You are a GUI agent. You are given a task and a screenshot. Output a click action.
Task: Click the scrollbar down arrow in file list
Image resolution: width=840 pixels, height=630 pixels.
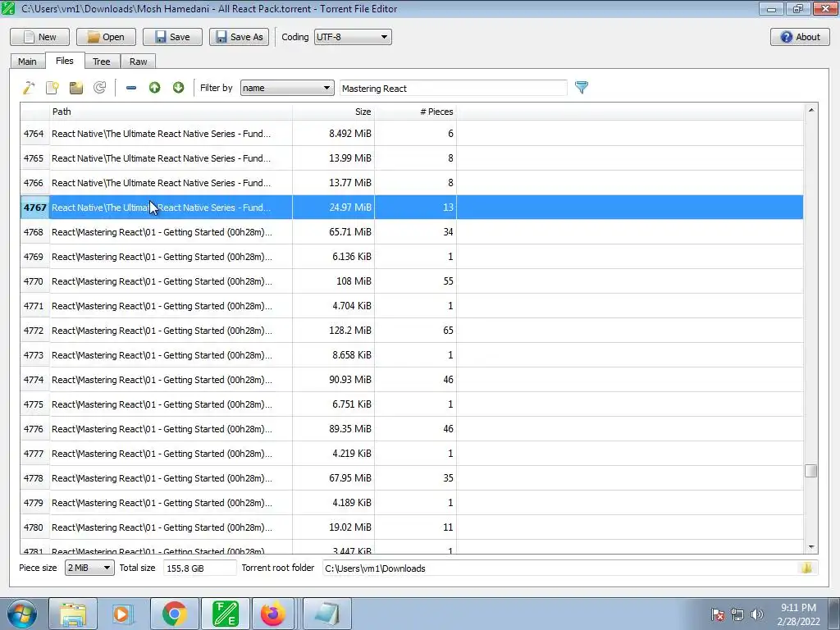point(811,547)
